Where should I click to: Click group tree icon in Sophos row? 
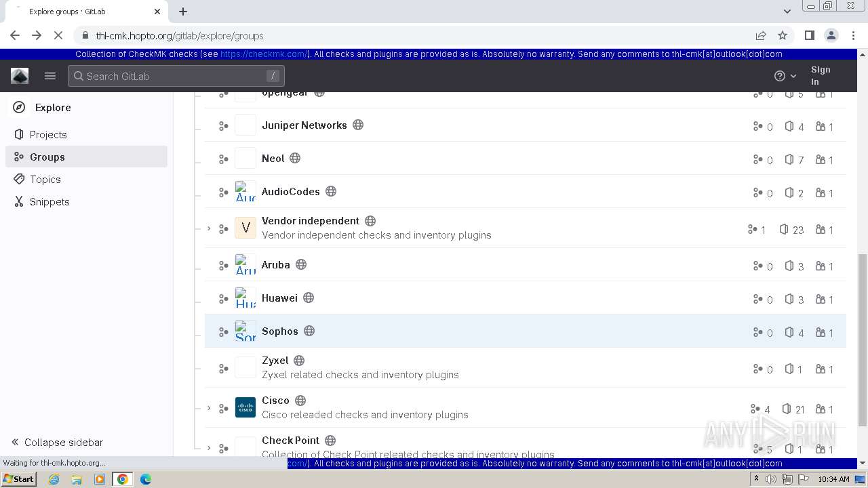(x=223, y=332)
